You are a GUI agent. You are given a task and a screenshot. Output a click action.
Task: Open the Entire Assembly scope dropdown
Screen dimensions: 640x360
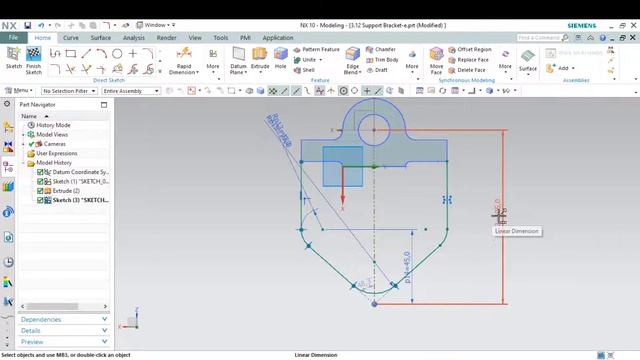tap(131, 91)
